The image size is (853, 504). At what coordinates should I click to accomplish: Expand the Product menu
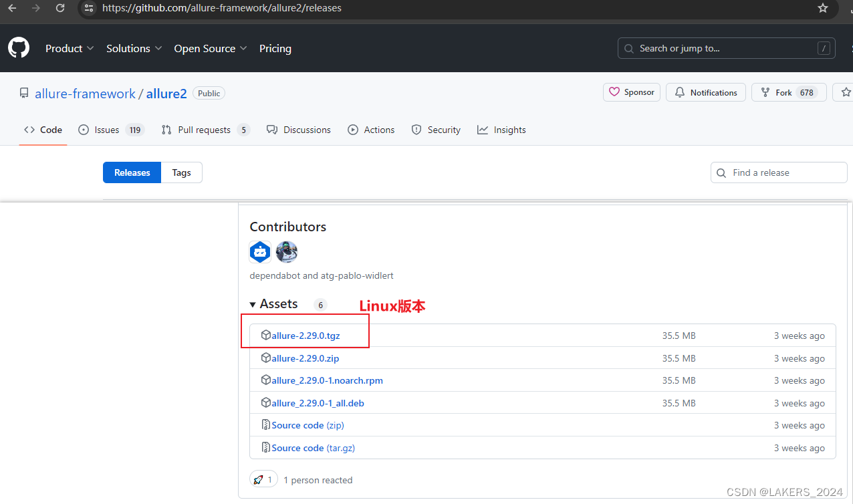pos(70,48)
